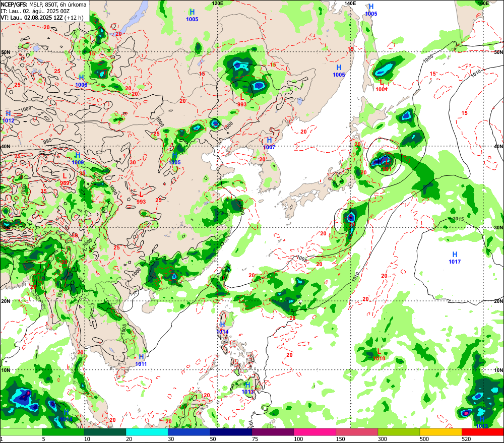Select the rose 150–300 mm legend swatch

tap(357, 432)
